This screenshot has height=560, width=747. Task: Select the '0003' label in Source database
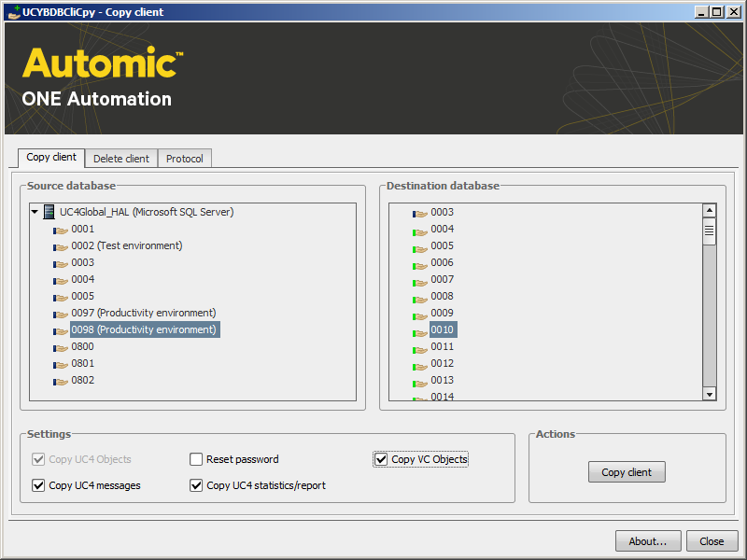[x=83, y=262]
